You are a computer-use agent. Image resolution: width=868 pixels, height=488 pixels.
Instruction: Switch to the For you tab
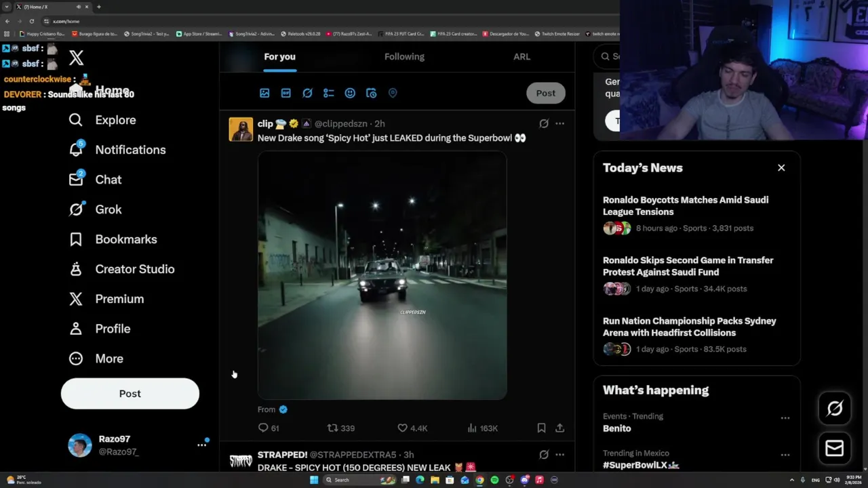pos(279,57)
